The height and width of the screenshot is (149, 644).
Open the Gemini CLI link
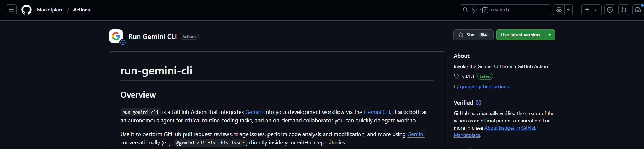click(377, 112)
